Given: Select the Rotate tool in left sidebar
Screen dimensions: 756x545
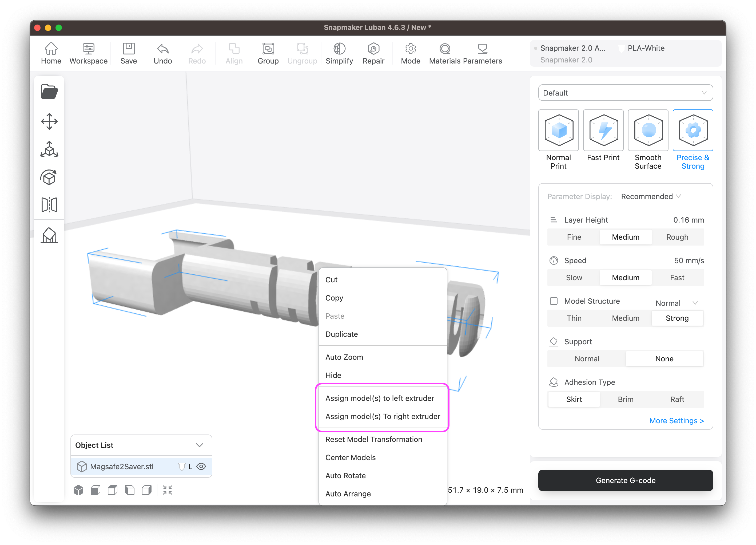Looking at the screenshot, I should point(49,177).
